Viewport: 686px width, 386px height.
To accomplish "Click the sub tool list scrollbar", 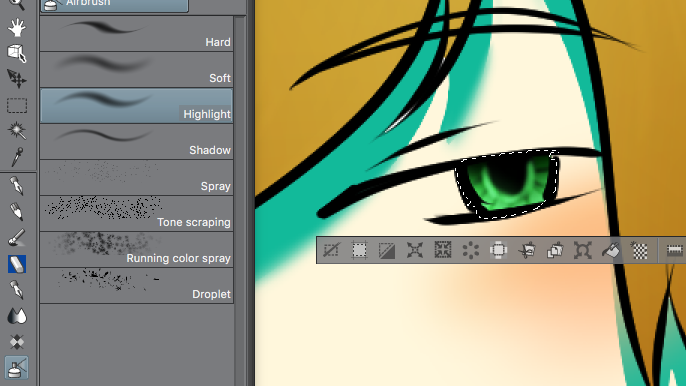I will [x=240, y=201].
